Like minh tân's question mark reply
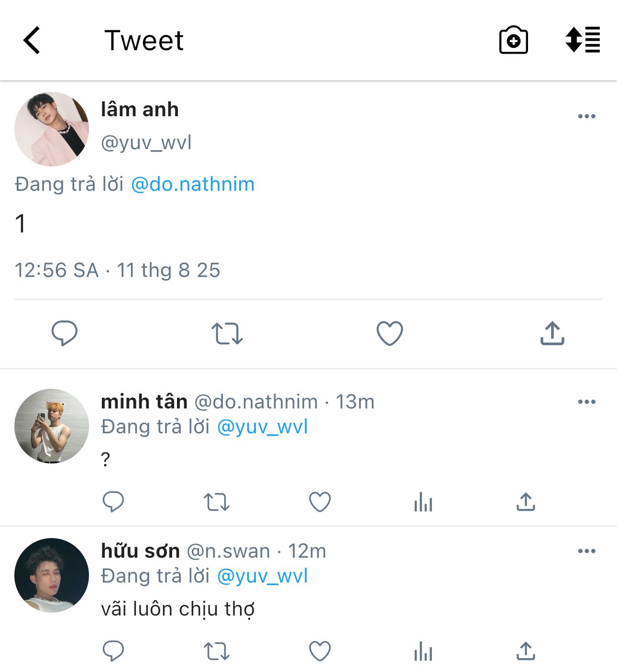This screenshot has width=617, height=672. pos(320,502)
